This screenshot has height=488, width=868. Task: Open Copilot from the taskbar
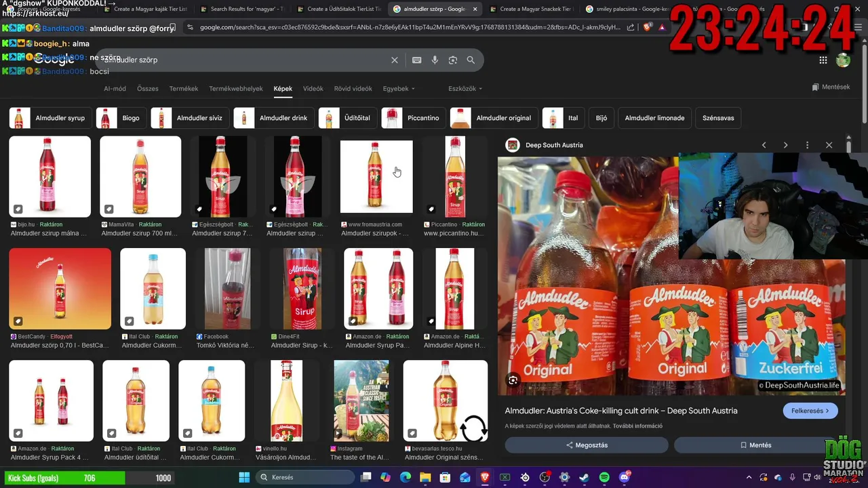[386, 477]
